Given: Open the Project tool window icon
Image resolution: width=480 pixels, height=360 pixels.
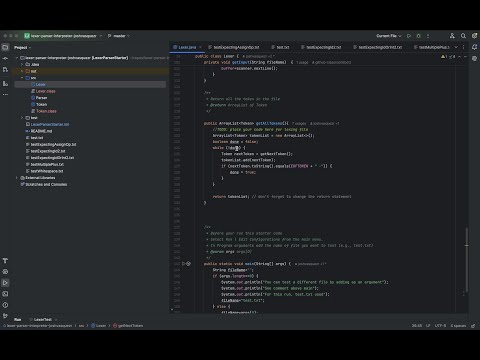Looking at the screenshot, I should click(x=5, y=47).
